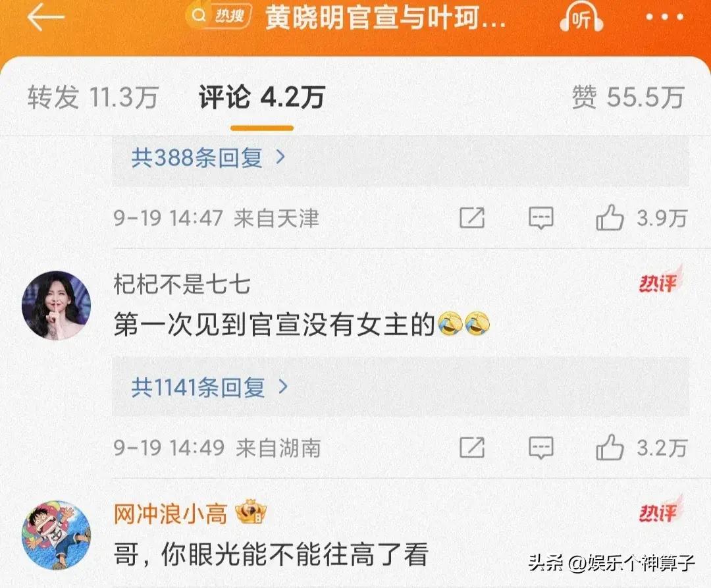Screen dimensions: 711x588
Task: Switch to the 转发 11.3万 tab
Action: (x=93, y=97)
